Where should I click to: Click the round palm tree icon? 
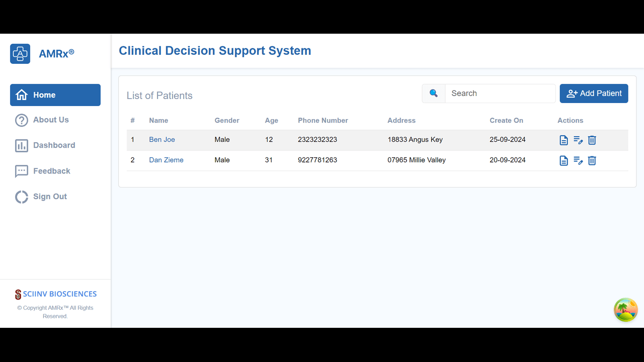click(626, 310)
